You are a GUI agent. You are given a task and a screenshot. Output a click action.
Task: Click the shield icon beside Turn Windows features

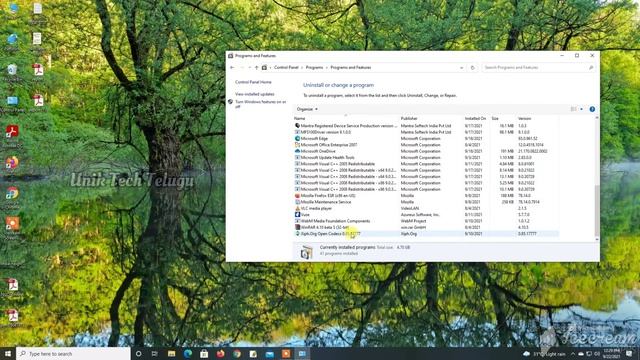(231, 102)
